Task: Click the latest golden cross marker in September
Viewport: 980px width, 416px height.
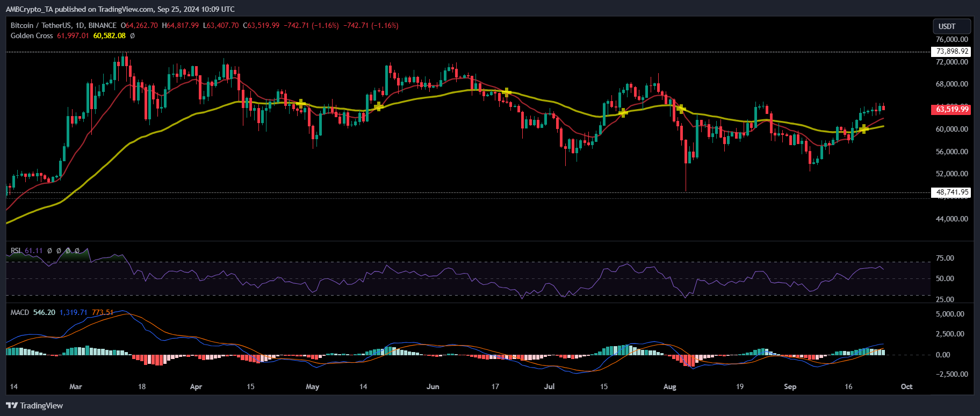Action: [864, 129]
